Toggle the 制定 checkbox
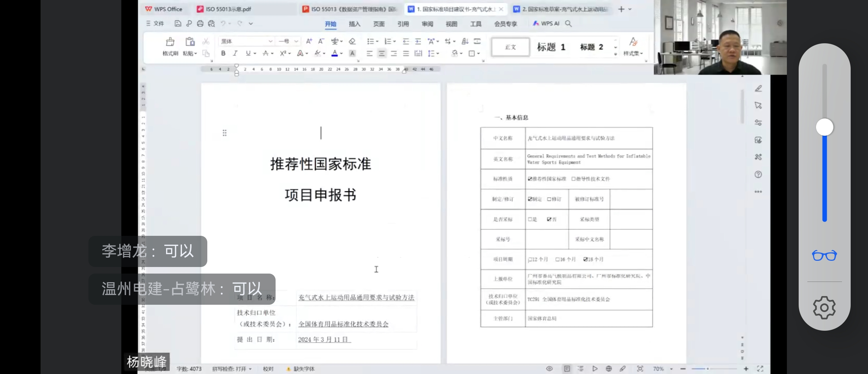 [530, 199]
